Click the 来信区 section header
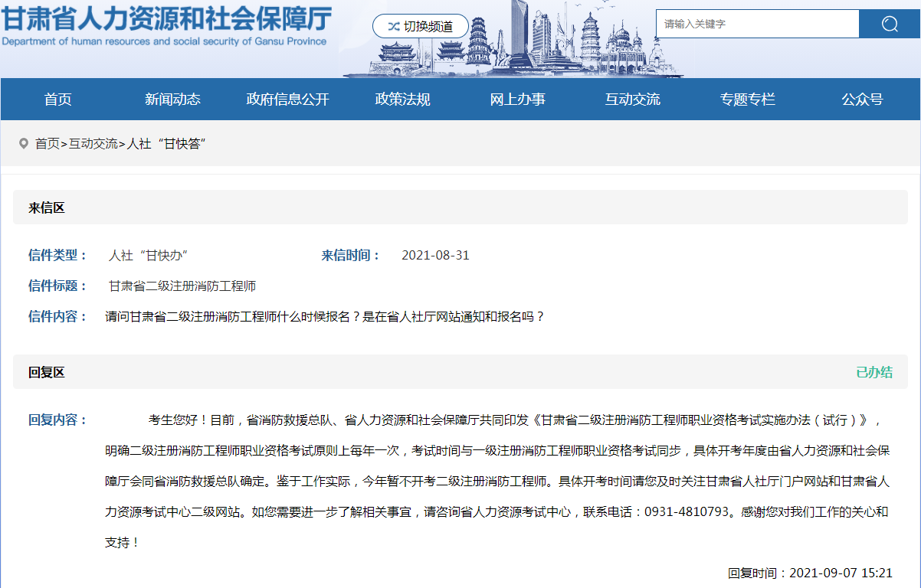The height and width of the screenshot is (588, 921). [x=47, y=207]
